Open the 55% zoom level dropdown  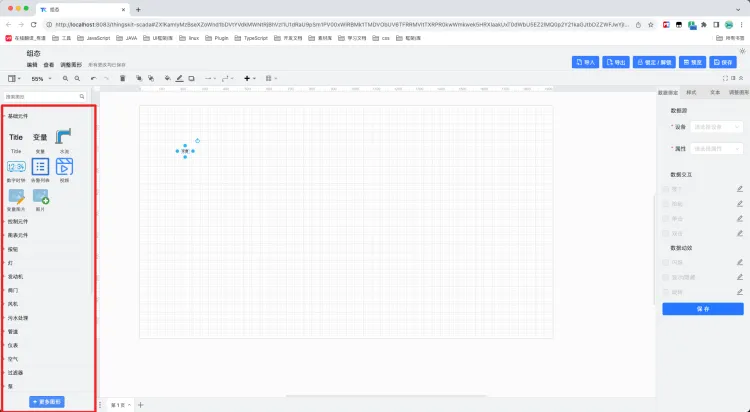tap(41, 78)
